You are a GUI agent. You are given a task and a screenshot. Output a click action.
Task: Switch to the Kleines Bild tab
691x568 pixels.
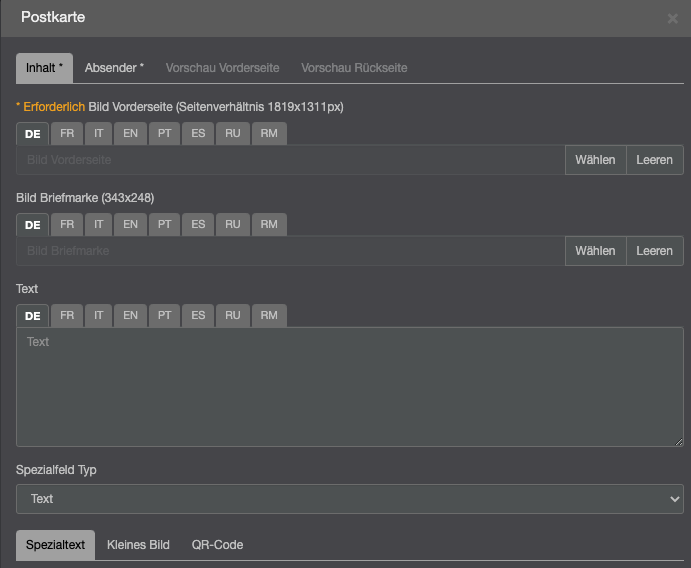click(x=138, y=545)
